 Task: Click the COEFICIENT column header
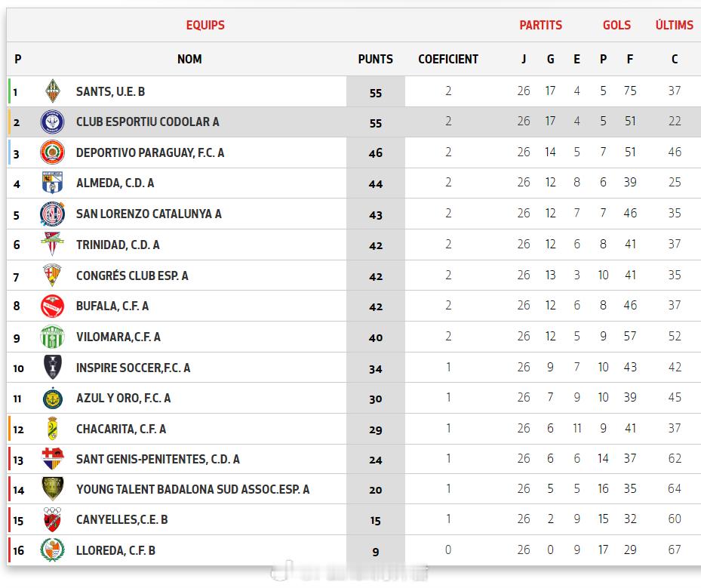point(448,59)
